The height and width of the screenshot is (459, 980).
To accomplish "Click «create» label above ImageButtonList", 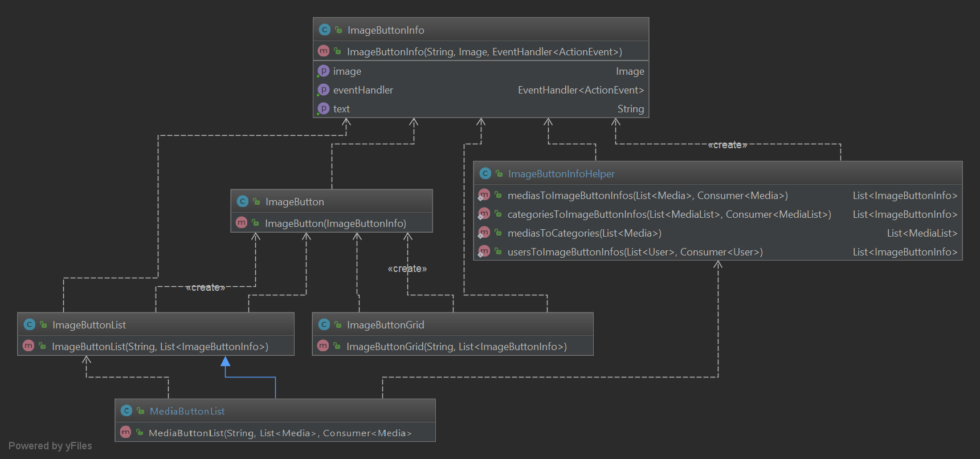I will point(205,287).
